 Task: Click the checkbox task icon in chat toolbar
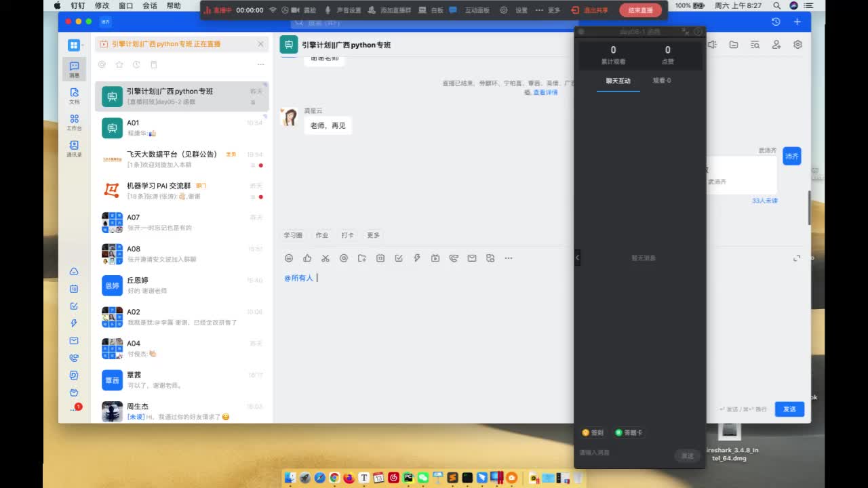click(399, 258)
